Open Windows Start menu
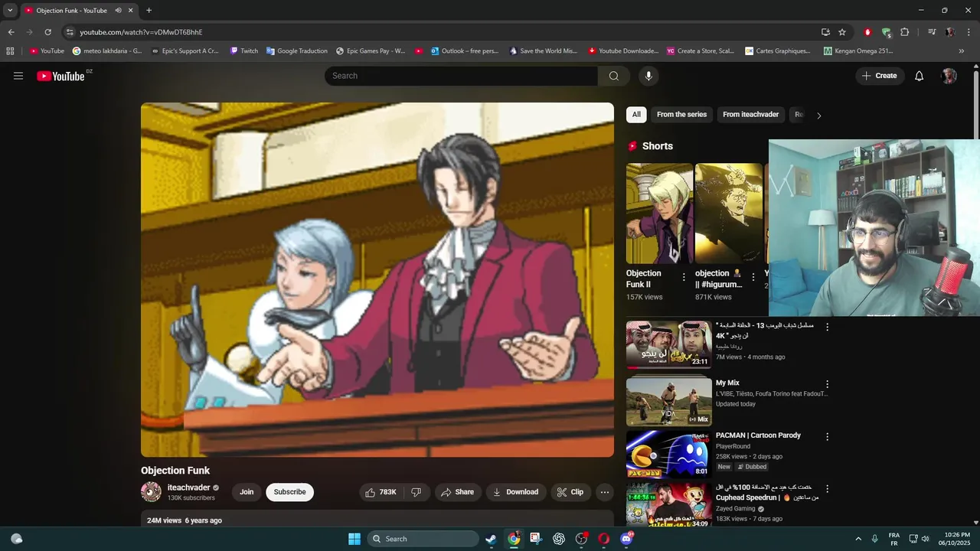Screen dimensions: 980x551 click(x=354, y=539)
